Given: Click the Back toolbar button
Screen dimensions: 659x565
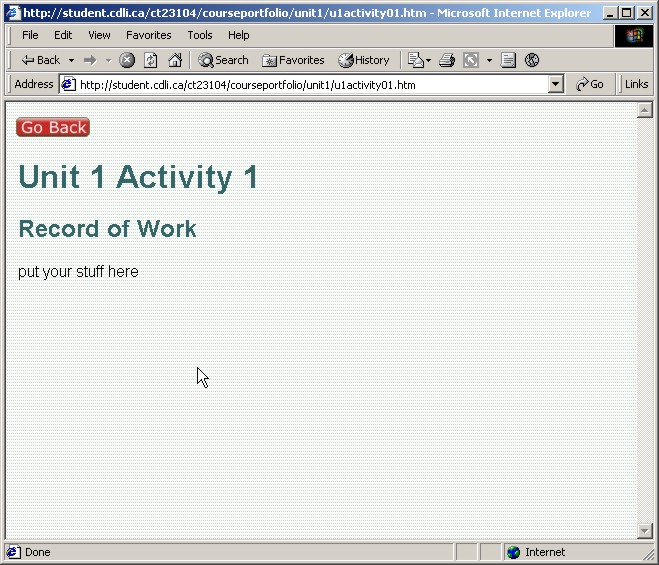Looking at the screenshot, I should pyautogui.click(x=41, y=60).
